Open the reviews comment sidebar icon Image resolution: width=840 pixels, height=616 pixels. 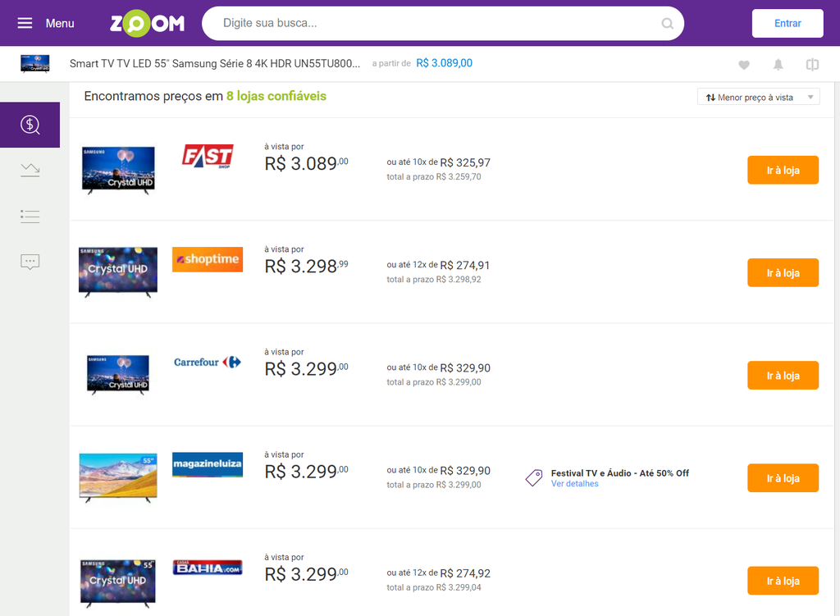(x=30, y=262)
